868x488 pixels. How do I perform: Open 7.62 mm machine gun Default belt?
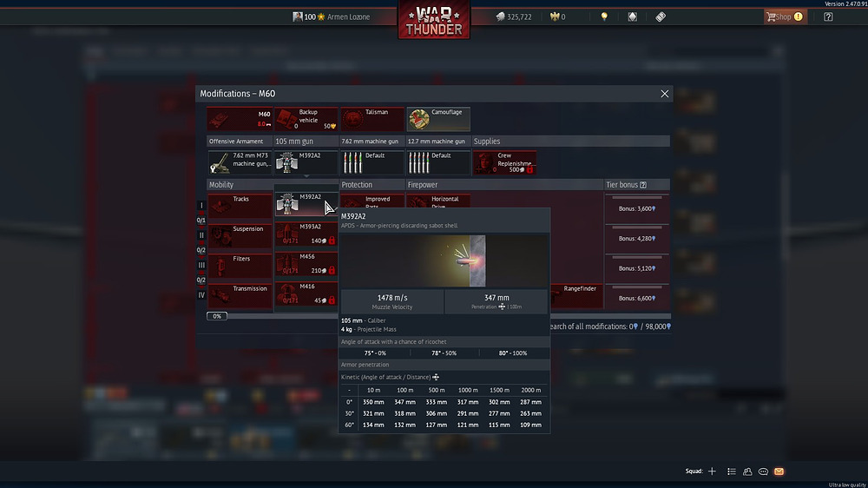click(372, 163)
